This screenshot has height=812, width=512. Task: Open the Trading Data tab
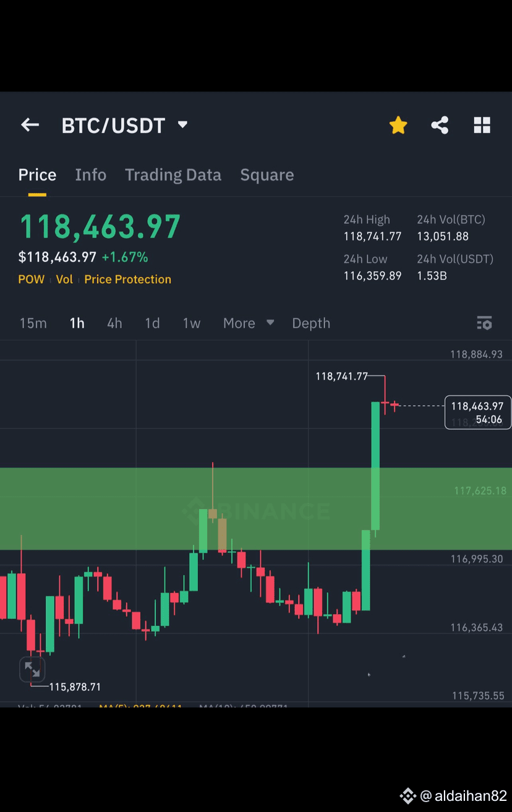tap(173, 175)
